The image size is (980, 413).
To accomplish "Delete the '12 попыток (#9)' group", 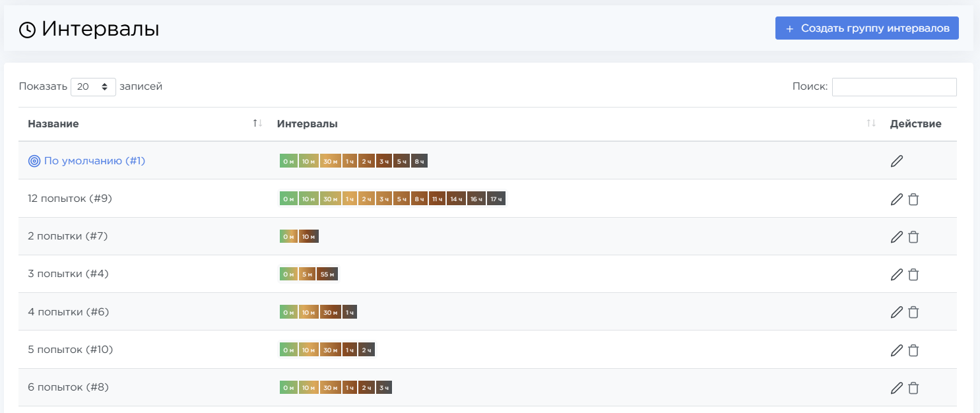I will [x=913, y=199].
